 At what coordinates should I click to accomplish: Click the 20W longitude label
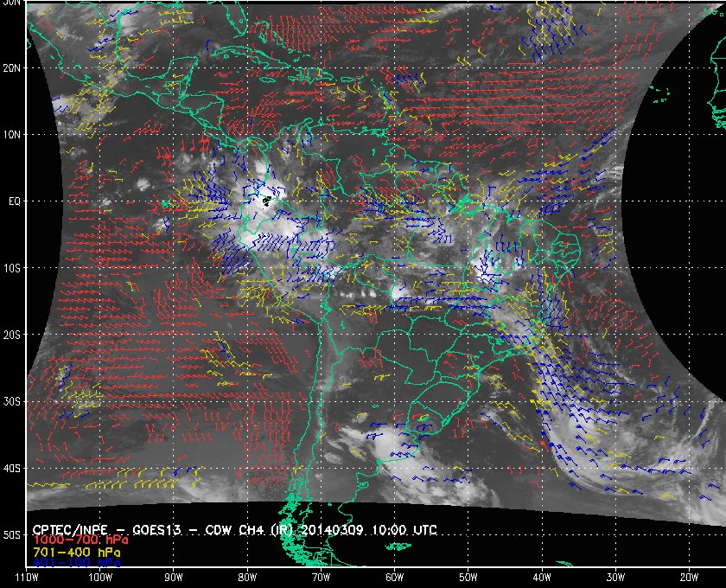pyautogui.click(x=689, y=578)
